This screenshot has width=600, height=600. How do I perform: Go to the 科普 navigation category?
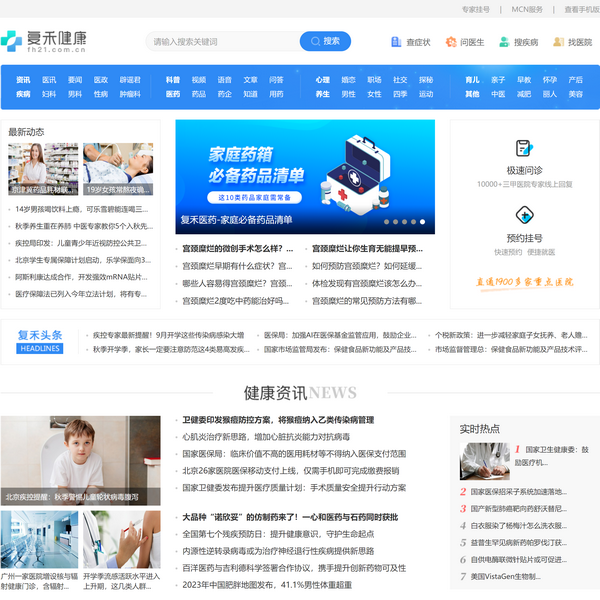pyautogui.click(x=173, y=80)
